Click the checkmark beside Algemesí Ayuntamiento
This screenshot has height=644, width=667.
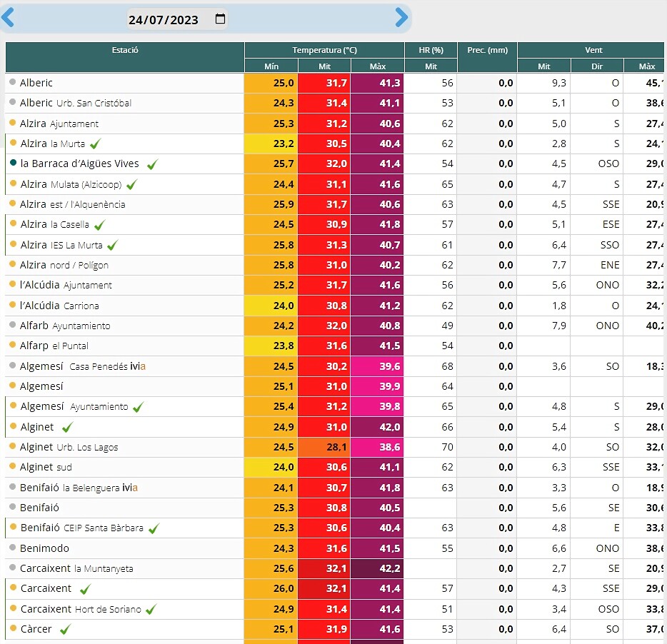[139, 407]
